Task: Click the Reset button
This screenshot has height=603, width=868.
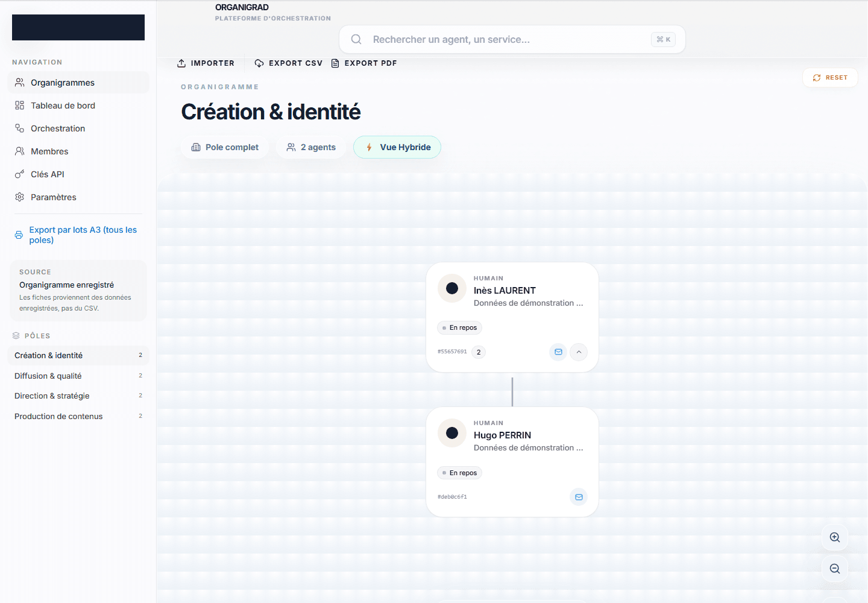Action: (830, 78)
